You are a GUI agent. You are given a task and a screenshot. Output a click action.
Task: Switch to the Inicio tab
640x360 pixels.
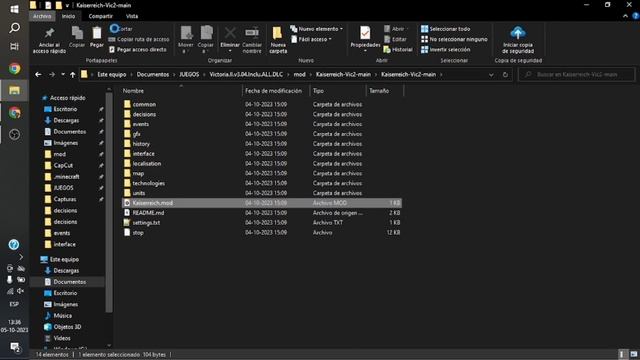pos(68,16)
